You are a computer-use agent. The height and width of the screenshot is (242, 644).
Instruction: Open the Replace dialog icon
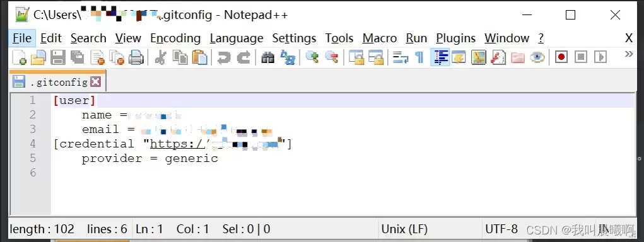288,57
